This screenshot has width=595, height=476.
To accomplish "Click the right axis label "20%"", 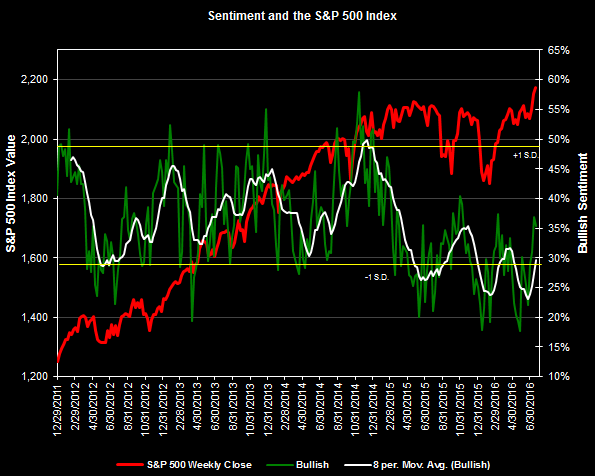I will (559, 317).
